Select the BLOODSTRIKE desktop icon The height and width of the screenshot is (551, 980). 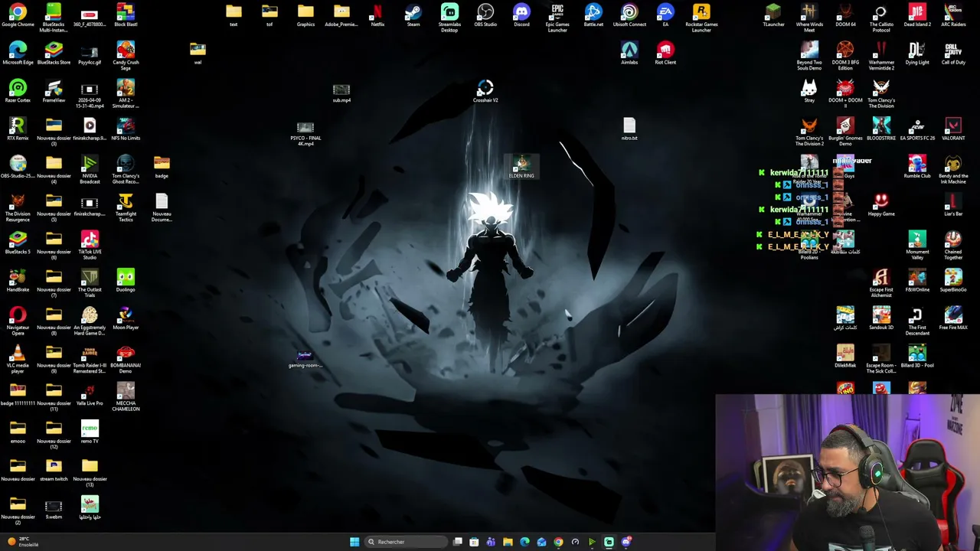881,129
